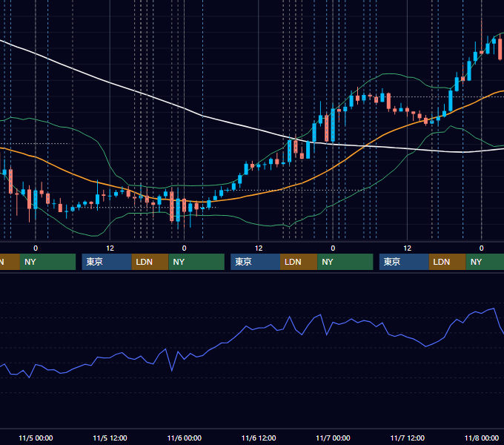Click the 東京 session block near 11/7 12:00

point(404,262)
